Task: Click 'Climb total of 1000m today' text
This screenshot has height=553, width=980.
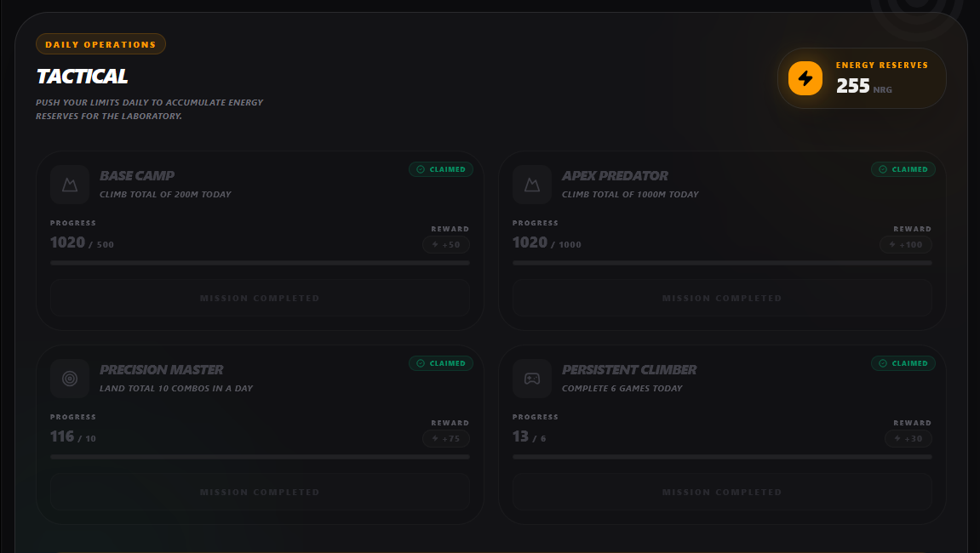Action: tap(630, 194)
